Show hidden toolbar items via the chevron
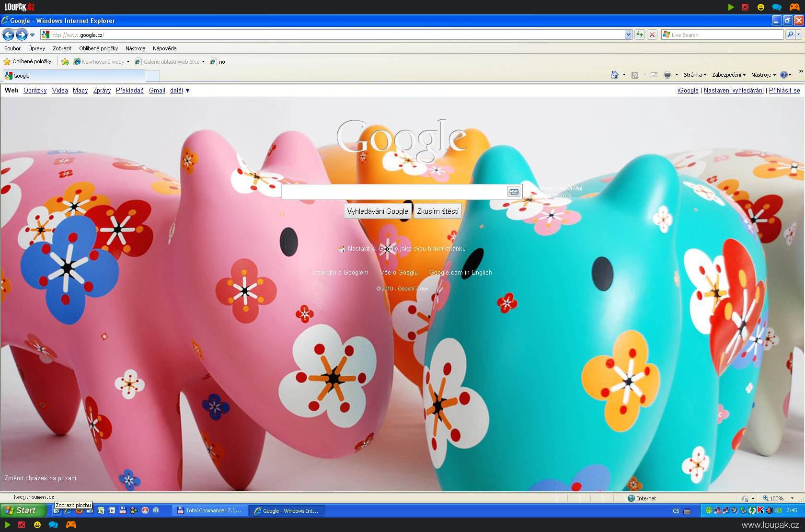The width and height of the screenshot is (805, 532). coord(801,72)
